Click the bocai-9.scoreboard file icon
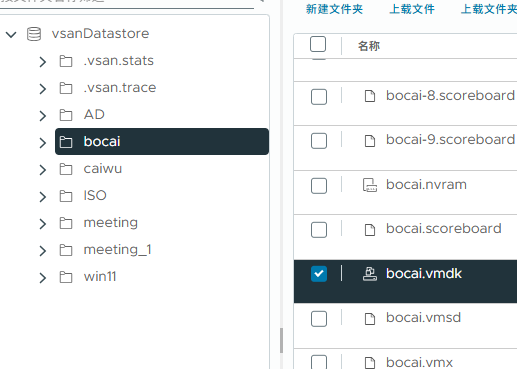Image resolution: width=517 pixels, height=369 pixels. coord(370,140)
